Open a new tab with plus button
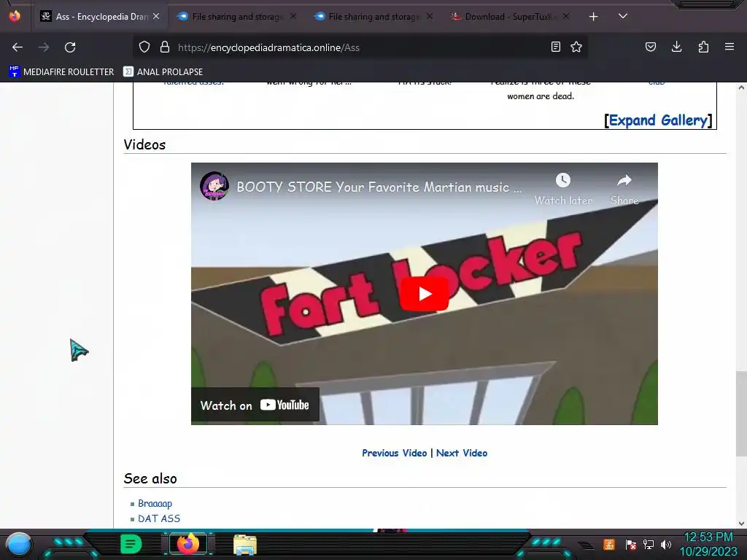 coord(593,17)
